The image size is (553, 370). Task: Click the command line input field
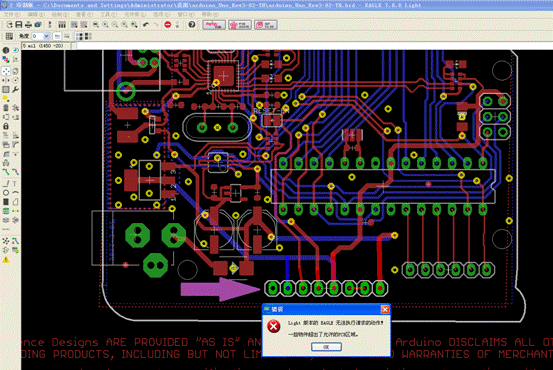pyautogui.click(x=314, y=46)
